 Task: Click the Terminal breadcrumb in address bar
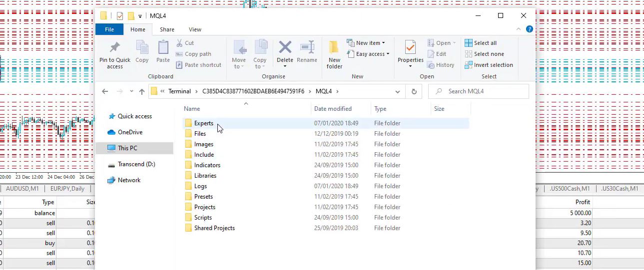pyautogui.click(x=179, y=91)
